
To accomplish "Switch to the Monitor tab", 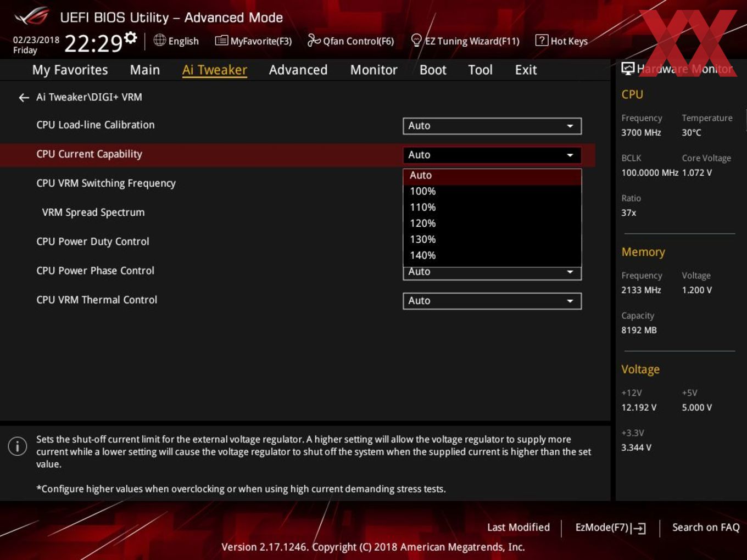I will tap(374, 70).
